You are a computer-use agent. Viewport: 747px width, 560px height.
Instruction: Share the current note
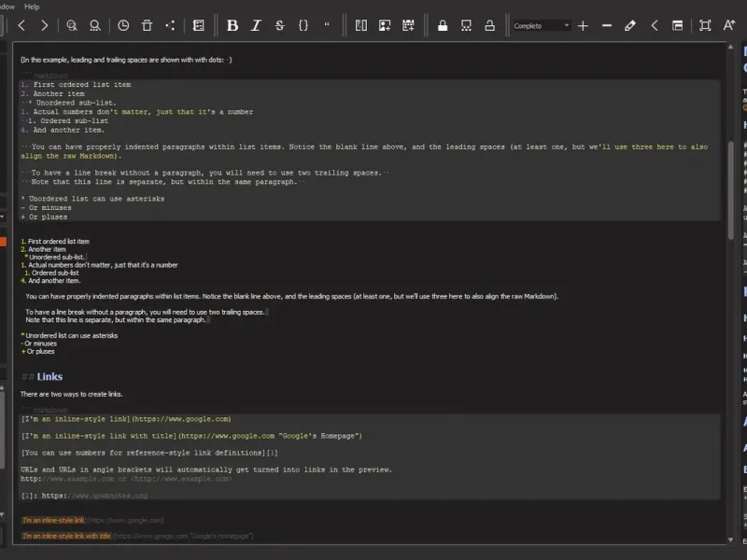[x=170, y=26]
